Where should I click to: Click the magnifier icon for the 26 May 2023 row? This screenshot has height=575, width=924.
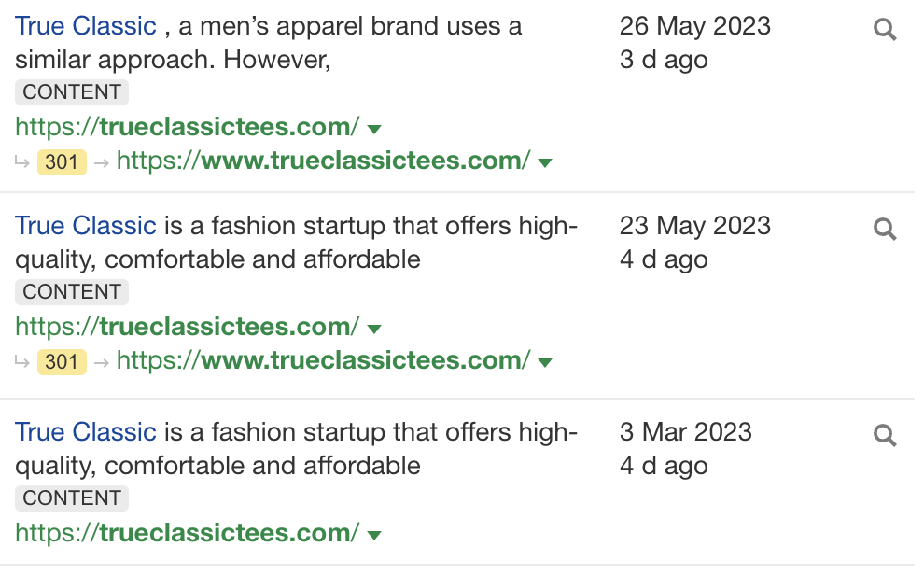pyautogui.click(x=885, y=30)
